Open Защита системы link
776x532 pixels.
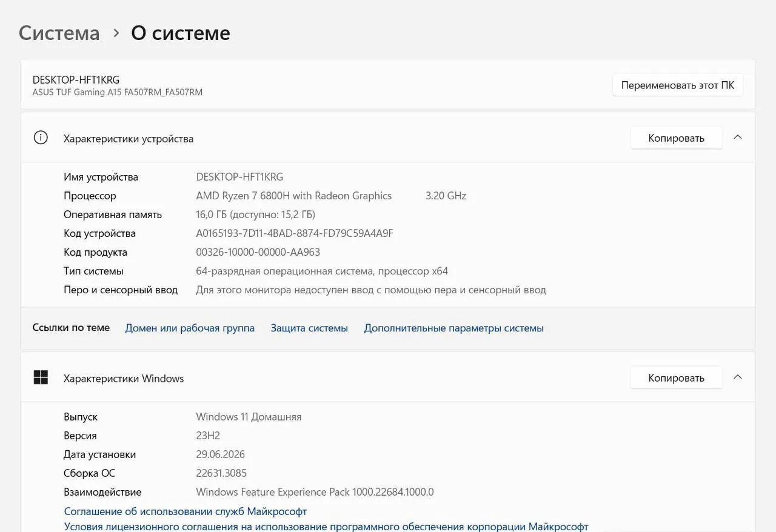[x=309, y=328]
